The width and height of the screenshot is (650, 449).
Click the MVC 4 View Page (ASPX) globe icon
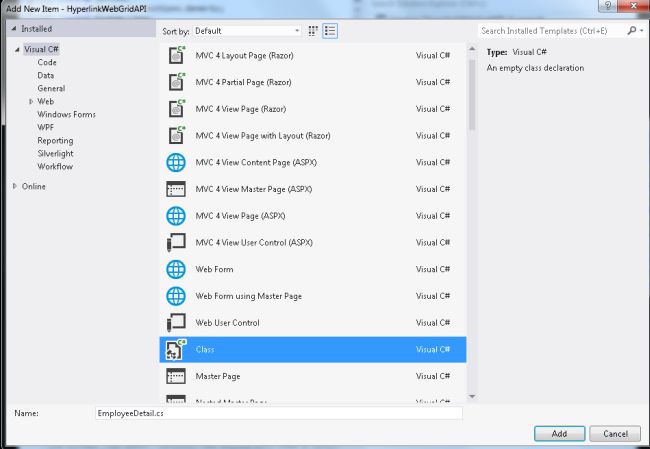tap(176, 216)
